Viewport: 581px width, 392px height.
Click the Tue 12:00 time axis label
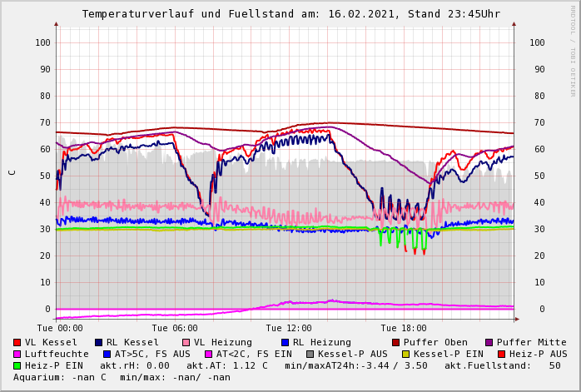(x=289, y=328)
